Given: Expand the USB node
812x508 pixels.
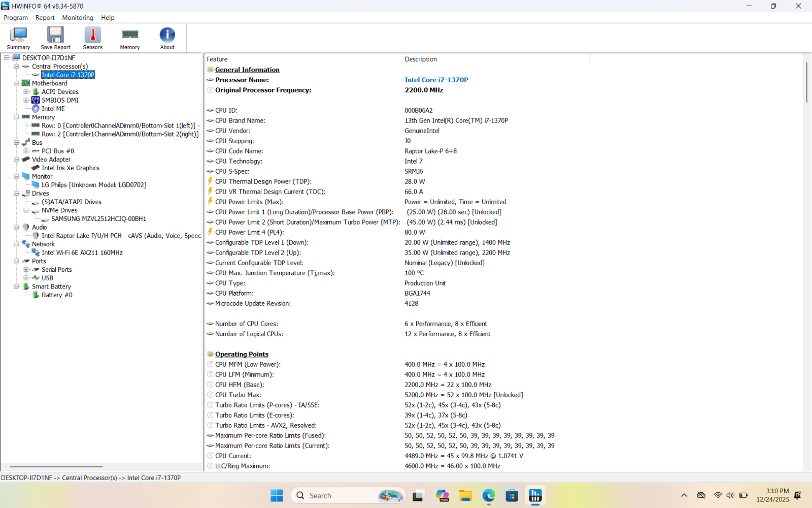Looking at the screenshot, I should point(26,278).
